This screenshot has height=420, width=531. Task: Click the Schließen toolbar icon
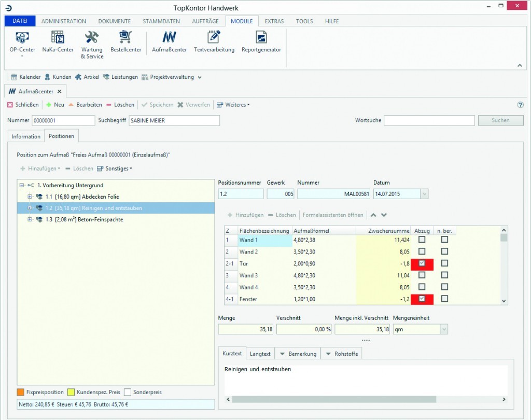coord(10,105)
